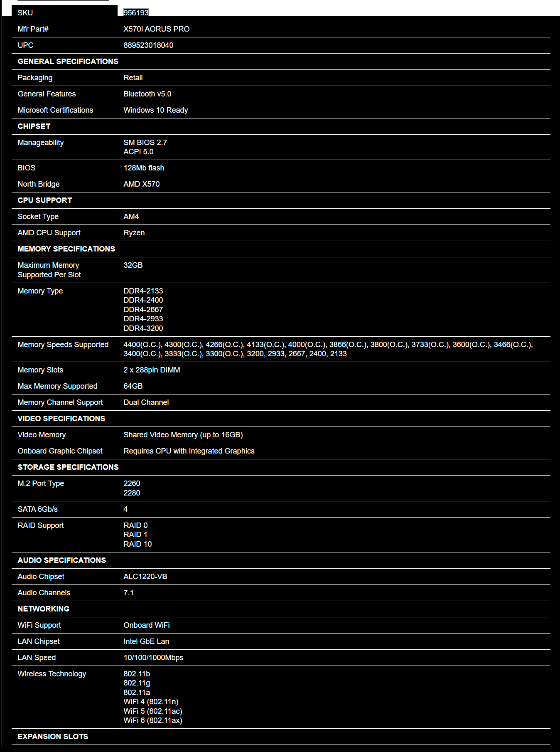
Task: Click WiFi 4 (802.11n) entry
Action: tap(151, 702)
